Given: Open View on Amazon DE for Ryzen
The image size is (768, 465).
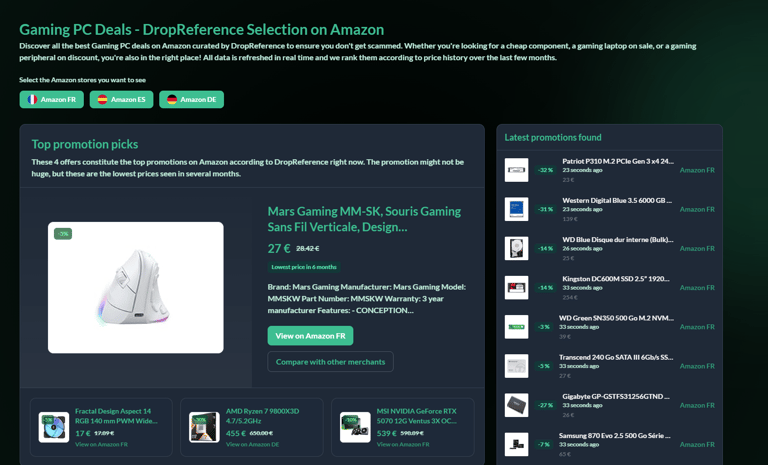Looking at the screenshot, I should click(x=252, y=444).
